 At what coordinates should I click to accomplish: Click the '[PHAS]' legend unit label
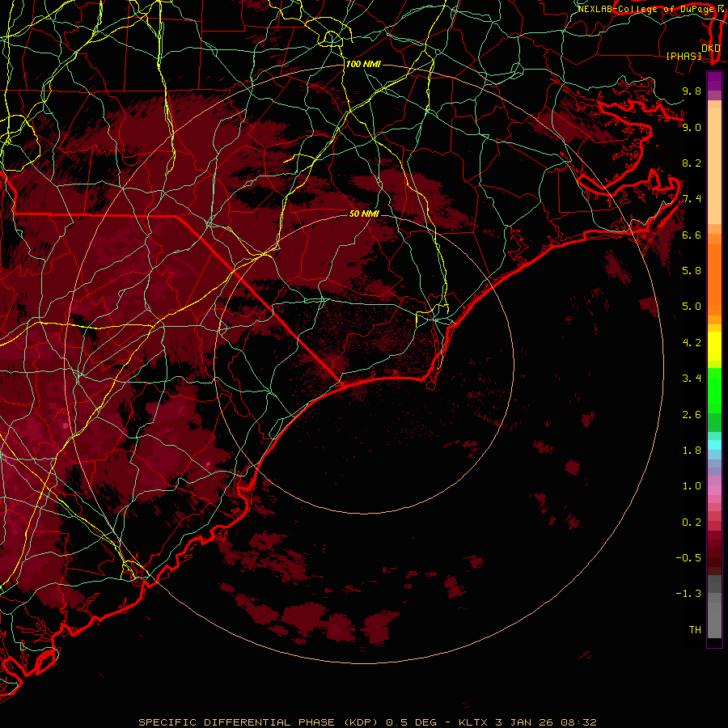(x=684, y=56)
